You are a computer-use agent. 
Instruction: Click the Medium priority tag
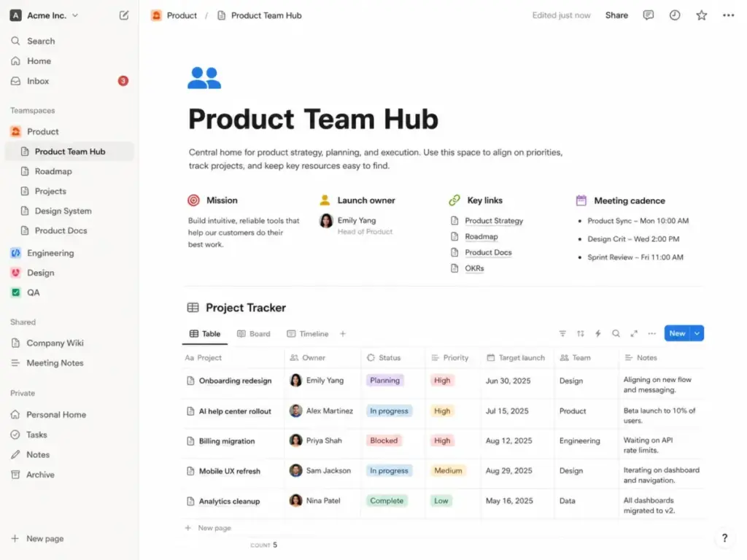click(x=448, y=470)
